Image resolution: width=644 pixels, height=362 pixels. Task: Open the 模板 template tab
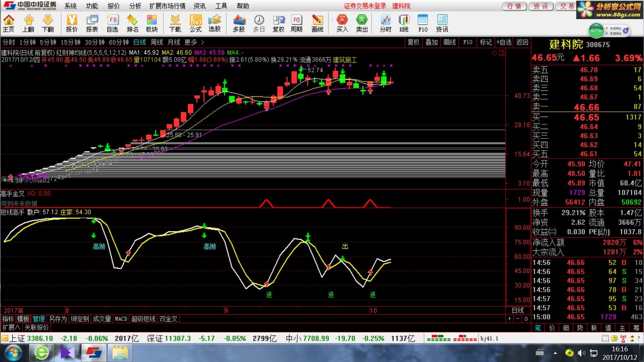point(23,319)
